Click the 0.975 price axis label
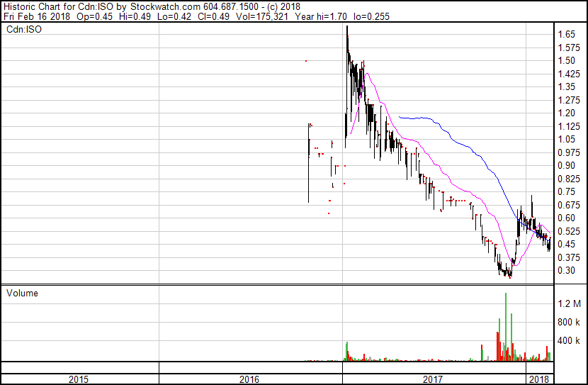Viewport: 588px width, 385px height. click(x=568, y=152)
